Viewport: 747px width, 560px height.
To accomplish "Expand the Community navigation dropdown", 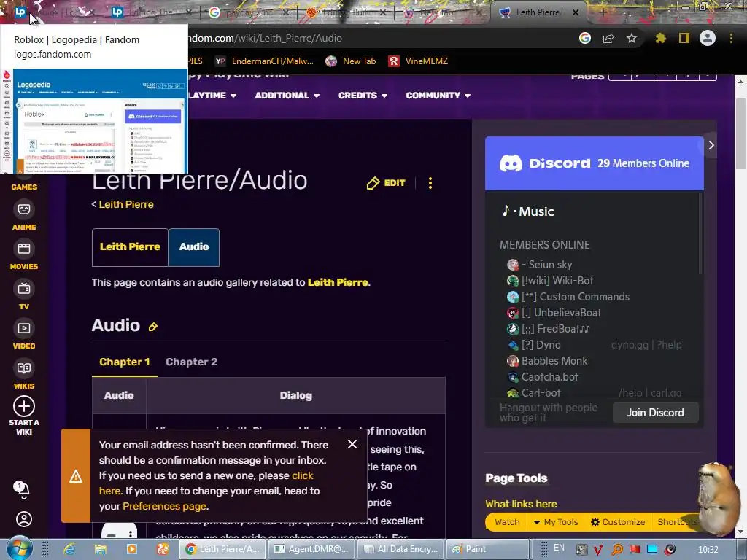I will click(438, 96).
